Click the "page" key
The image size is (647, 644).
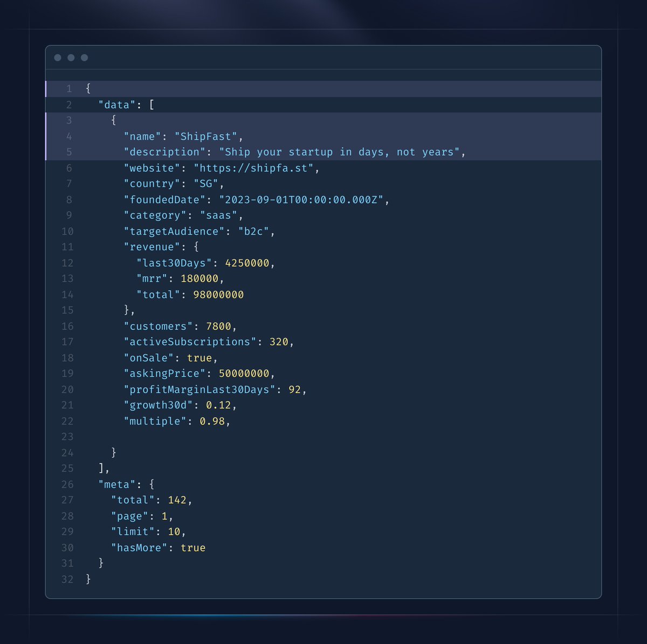[129, 516]
